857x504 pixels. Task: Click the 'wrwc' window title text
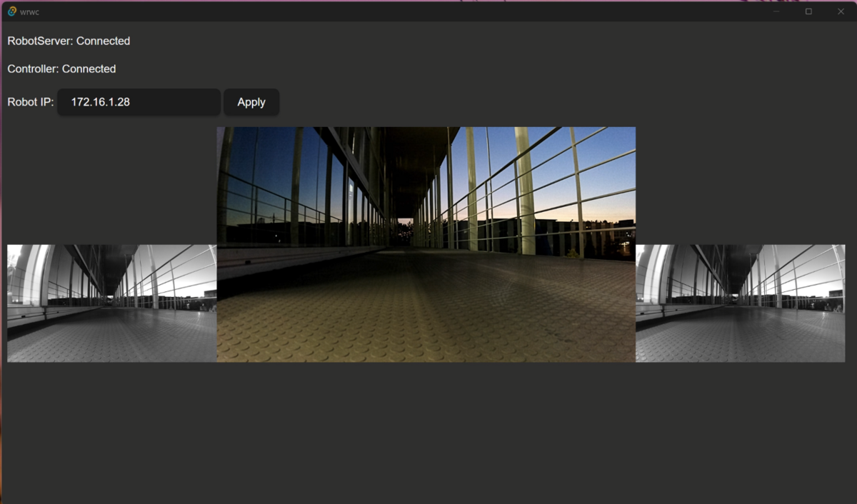29,12
